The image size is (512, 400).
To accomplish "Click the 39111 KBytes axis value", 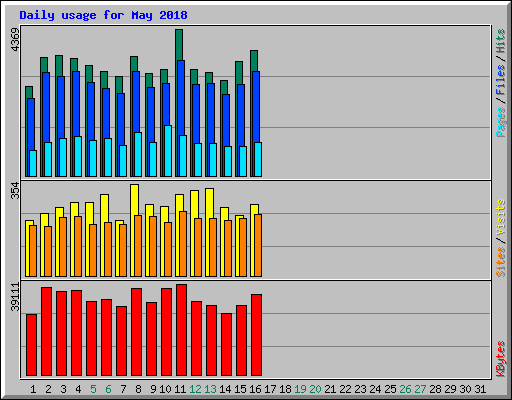I will [x=15, y=297].
